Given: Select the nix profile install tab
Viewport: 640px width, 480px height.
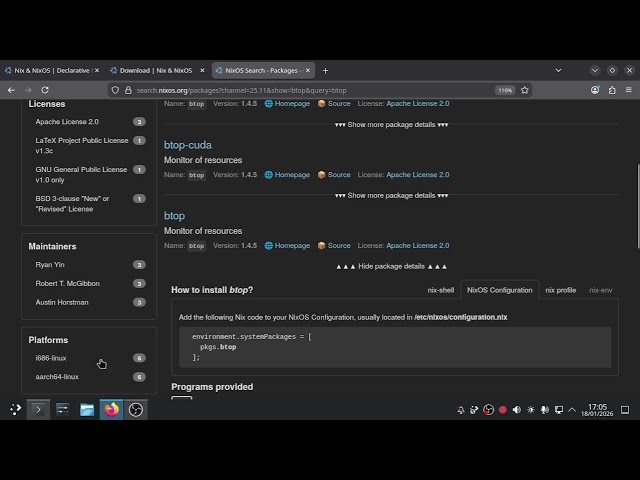Looking at the screenshot, I should coord(560,290).
